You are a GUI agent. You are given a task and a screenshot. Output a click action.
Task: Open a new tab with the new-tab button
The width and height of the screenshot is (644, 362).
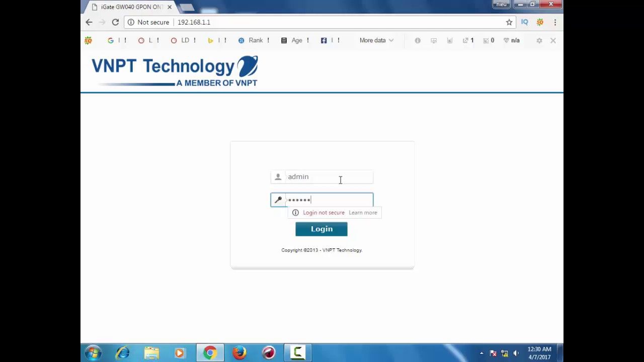186,8
